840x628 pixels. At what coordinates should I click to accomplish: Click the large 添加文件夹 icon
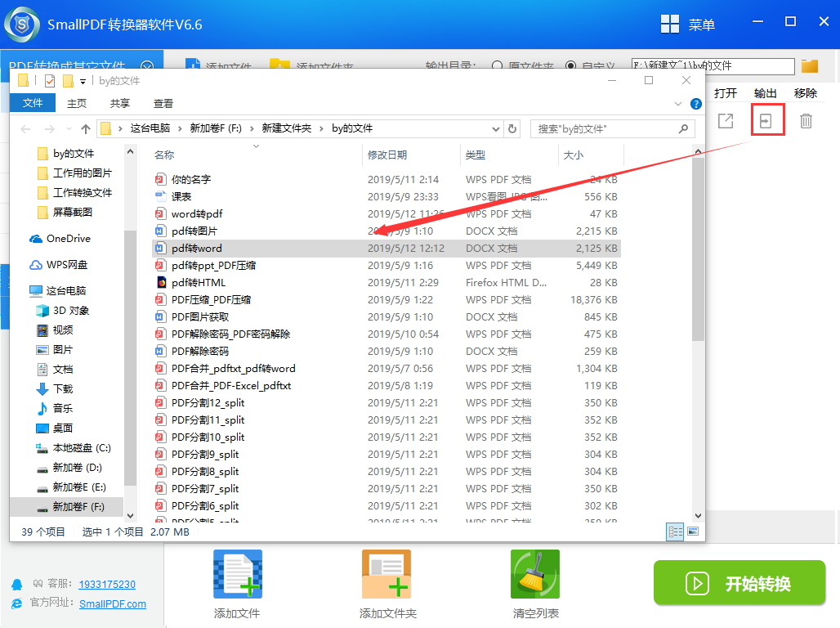point(386,574)
